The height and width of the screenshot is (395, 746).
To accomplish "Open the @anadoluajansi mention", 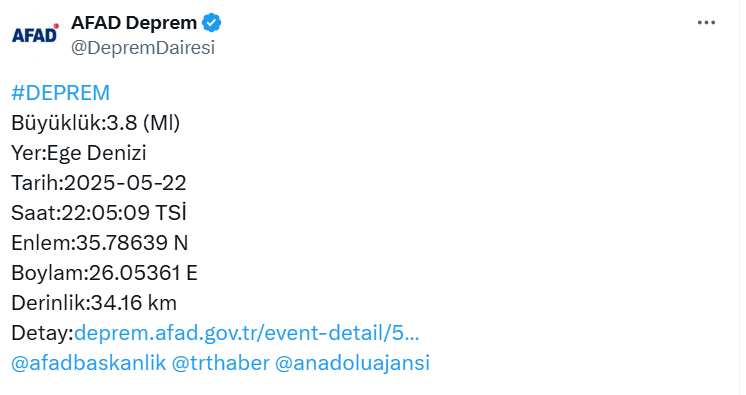I will (353, 363).
